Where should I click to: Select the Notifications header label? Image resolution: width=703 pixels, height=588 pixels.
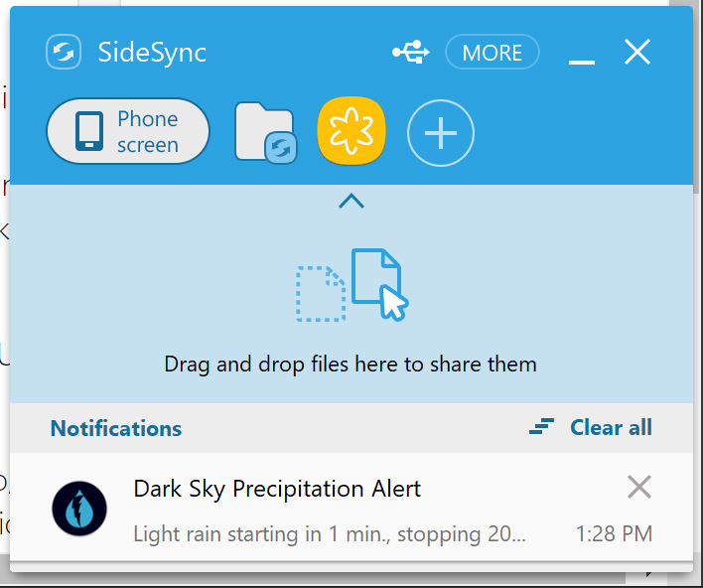(116, 428)
